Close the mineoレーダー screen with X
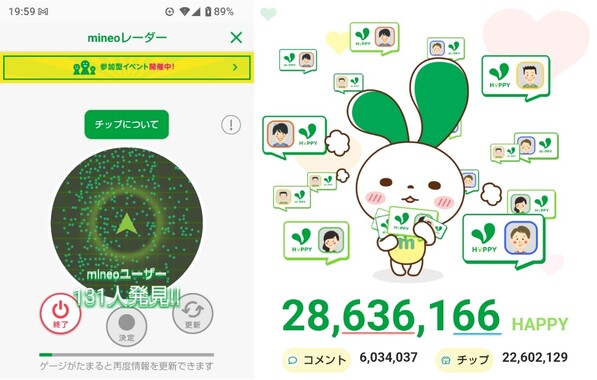 pos(236,38)
